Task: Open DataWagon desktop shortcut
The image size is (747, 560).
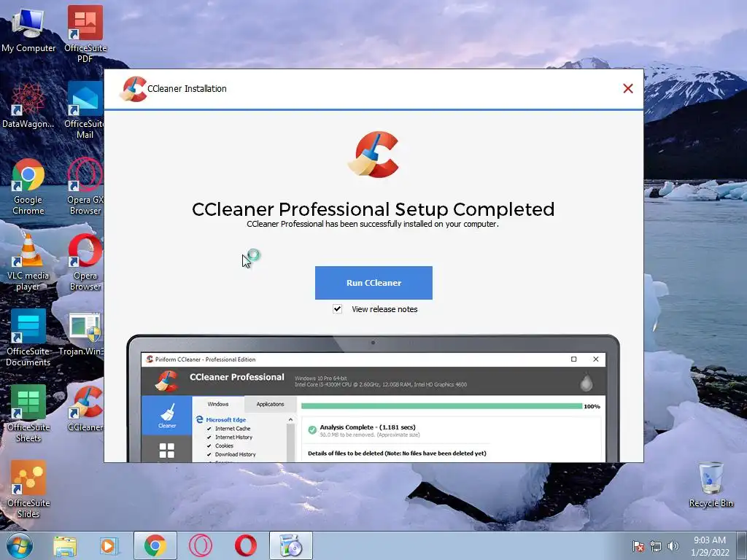Action: coord(28,106)
